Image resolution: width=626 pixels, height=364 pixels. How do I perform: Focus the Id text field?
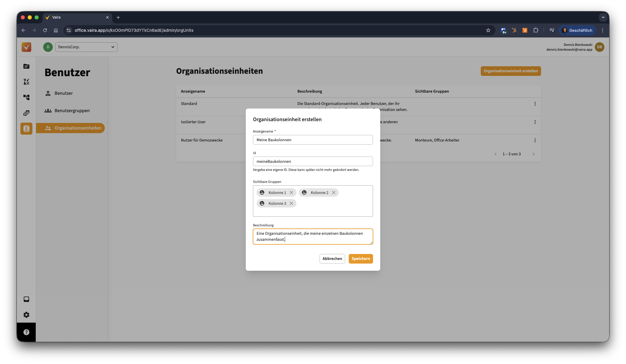point(312,161)
